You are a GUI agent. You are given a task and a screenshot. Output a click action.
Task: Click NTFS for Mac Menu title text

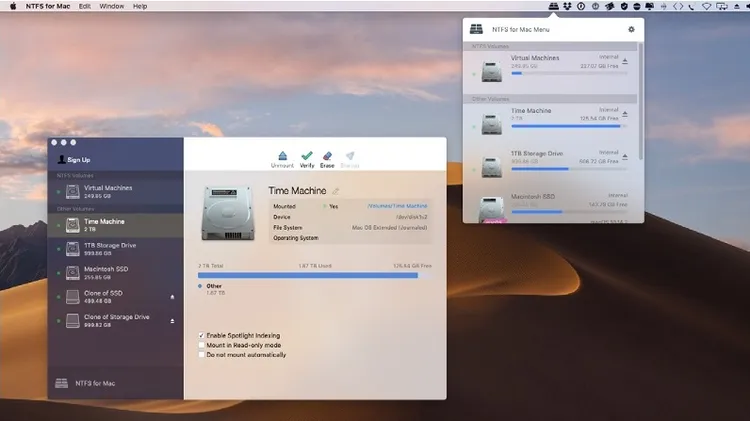(x=521, y=30)
